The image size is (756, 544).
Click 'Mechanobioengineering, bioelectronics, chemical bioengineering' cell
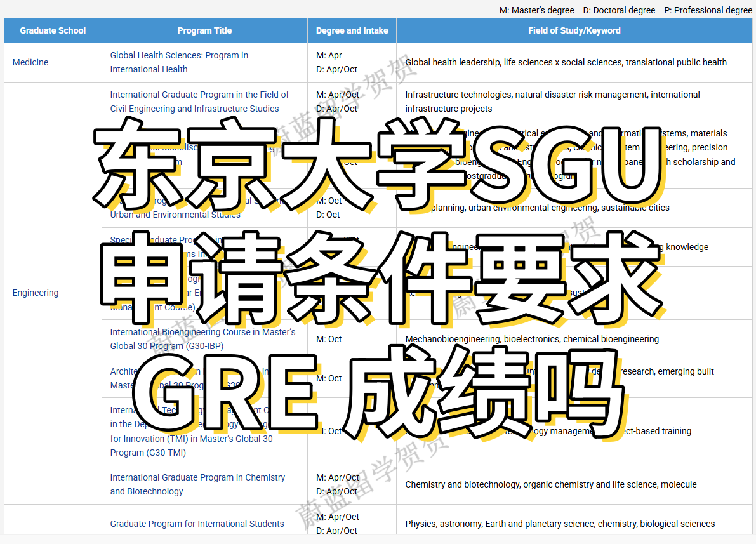coord(574,339)
